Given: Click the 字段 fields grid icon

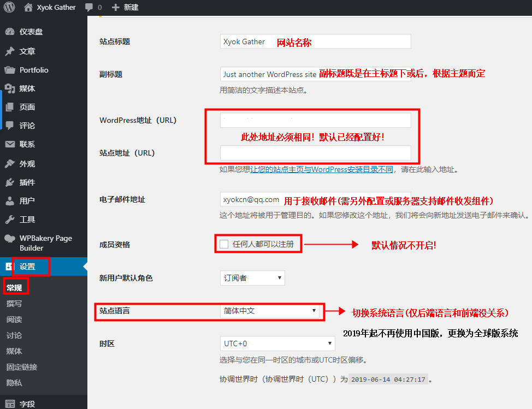Looking at the screenshot, I should click(10, 404).
